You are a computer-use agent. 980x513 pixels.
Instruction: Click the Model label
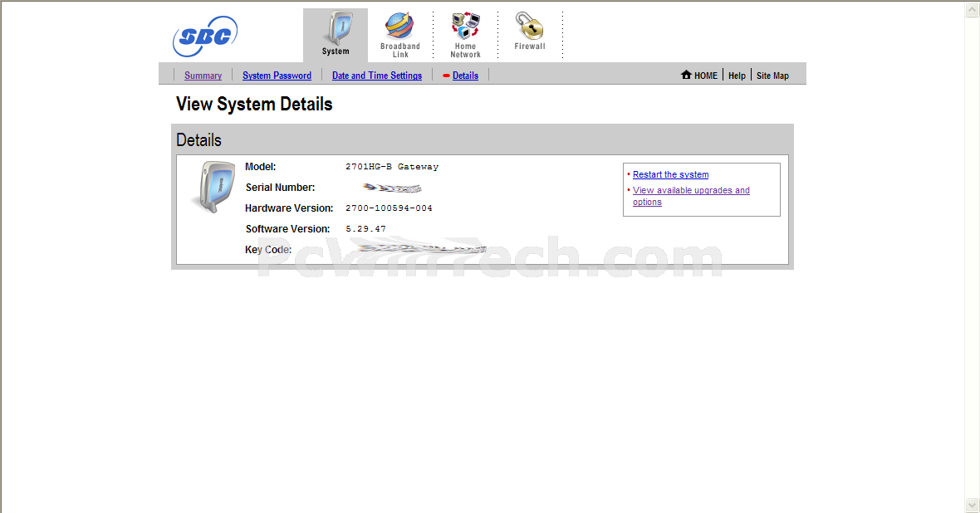[x=260, y=167]
